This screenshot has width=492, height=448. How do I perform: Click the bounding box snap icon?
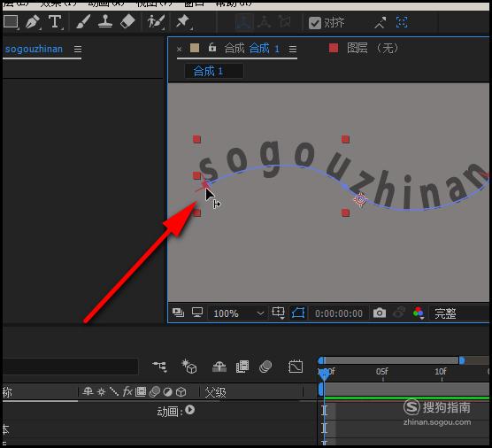402,23
